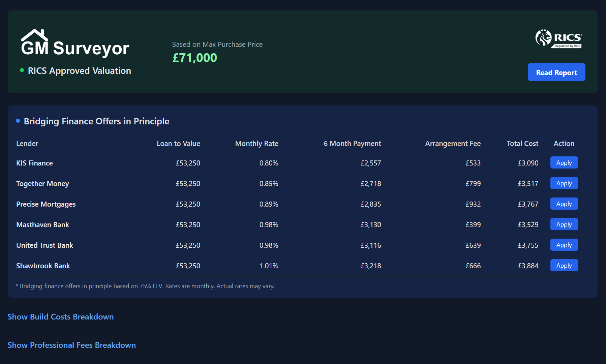
Task: Click the £666 arrangement fee
Action: pyautogui.click(x=473, y=266)
